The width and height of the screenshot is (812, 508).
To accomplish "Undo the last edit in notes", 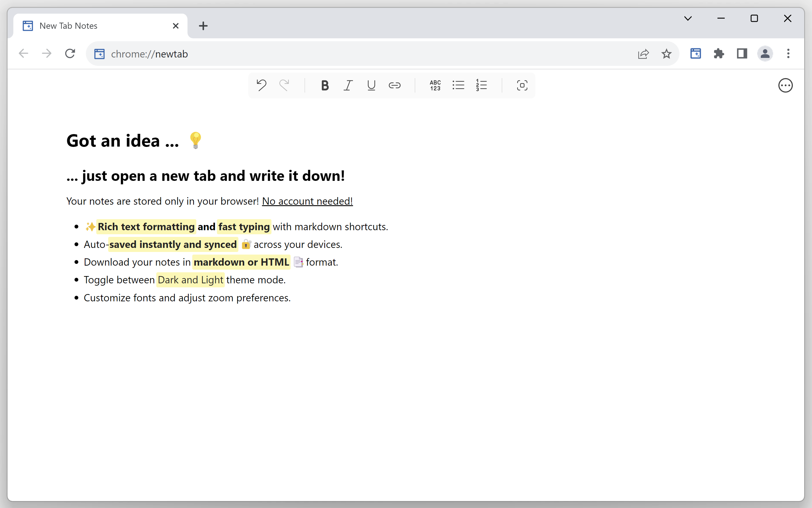I will coord(261,85).
